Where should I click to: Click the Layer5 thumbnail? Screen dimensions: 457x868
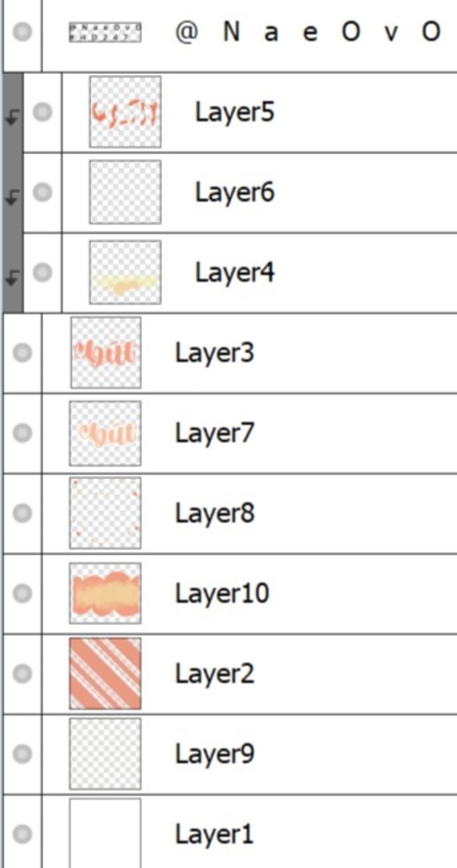click(x=125, y=112)
